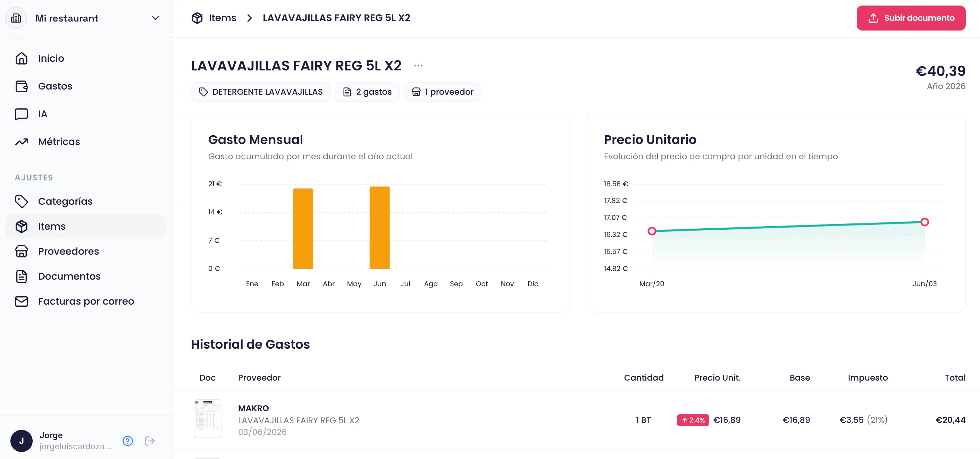Click the Facturas por correo envelope icon
Viewport: 980px width, 459px height.
(21, 301)
